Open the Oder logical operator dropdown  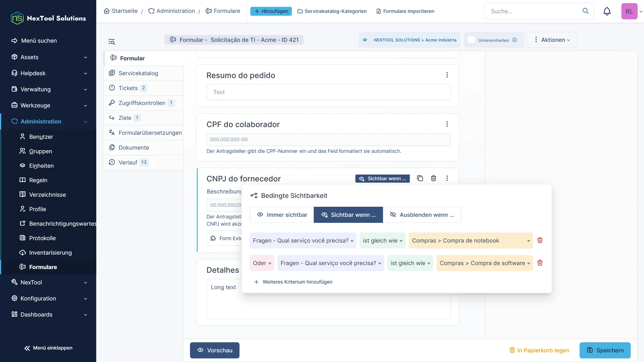pos(262,263)
